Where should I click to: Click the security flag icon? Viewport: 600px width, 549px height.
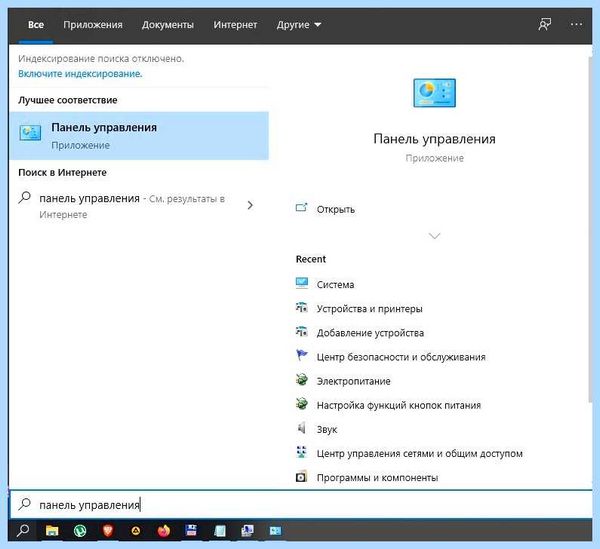coord(302,355)
